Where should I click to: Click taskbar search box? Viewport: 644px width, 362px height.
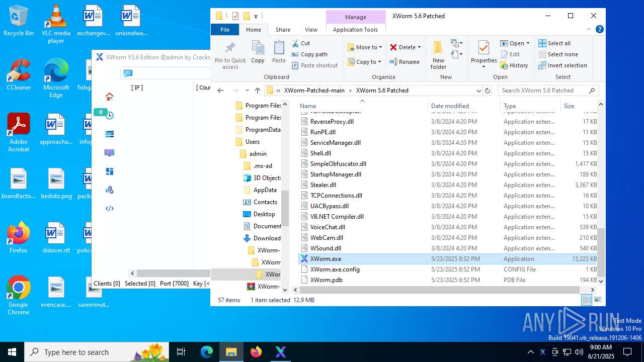click(98, 352)
